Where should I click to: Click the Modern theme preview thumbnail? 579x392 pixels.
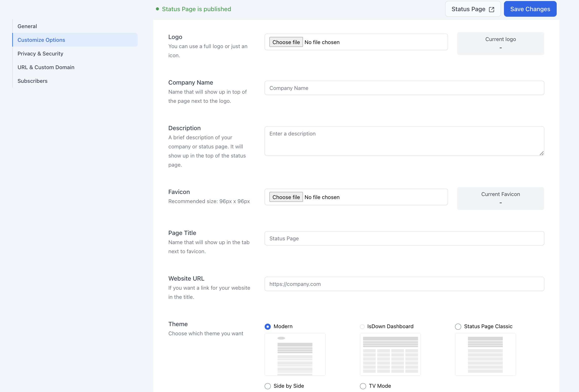click(x=295, y=355)
